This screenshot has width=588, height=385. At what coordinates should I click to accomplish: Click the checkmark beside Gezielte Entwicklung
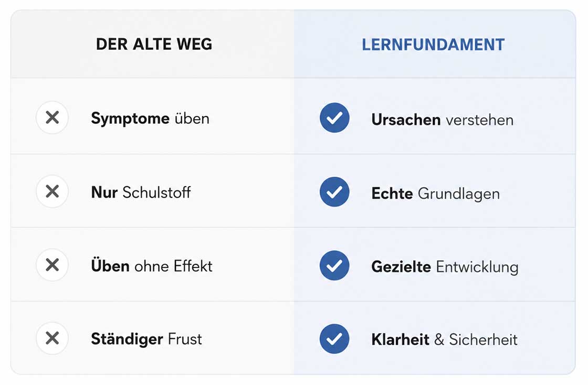tap(334, 265)
